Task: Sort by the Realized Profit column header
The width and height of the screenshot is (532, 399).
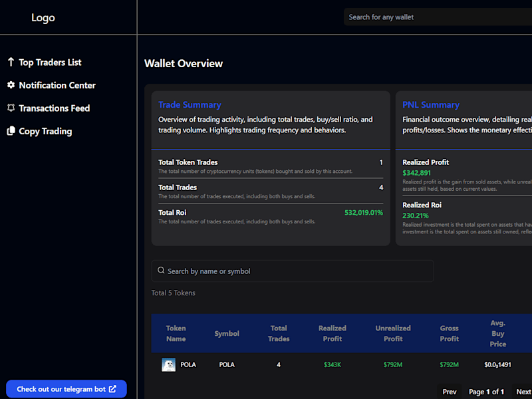Action: [332, 334]
